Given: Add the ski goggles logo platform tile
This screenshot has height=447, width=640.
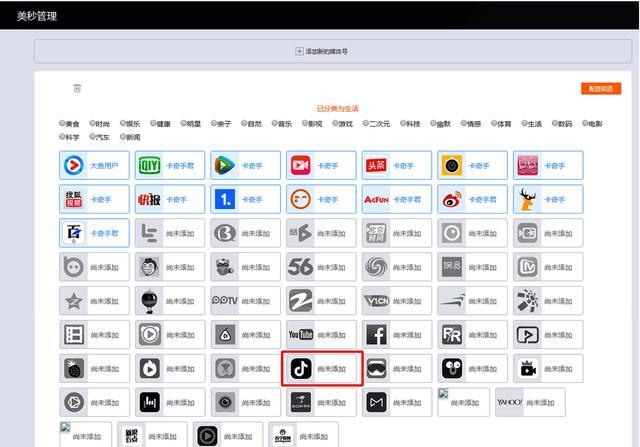Looking at the screenshot, I should tap(397, 369).
